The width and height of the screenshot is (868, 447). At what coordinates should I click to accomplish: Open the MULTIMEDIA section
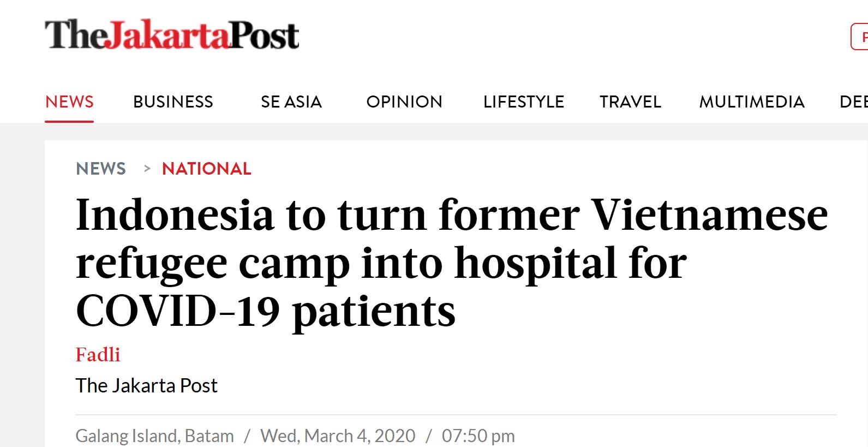point(751,102)
